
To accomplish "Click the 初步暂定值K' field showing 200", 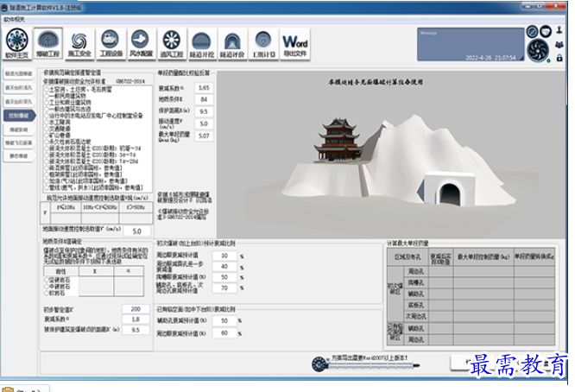I will [x=136, y=309].
